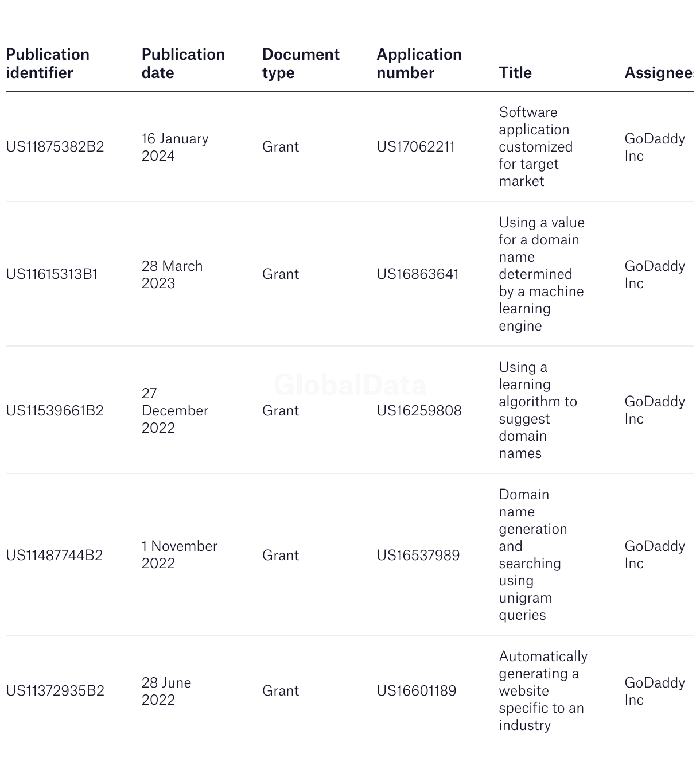Screen dimensions: 700x769
Task: Click the Publication date column header
Action: [183, 64]
